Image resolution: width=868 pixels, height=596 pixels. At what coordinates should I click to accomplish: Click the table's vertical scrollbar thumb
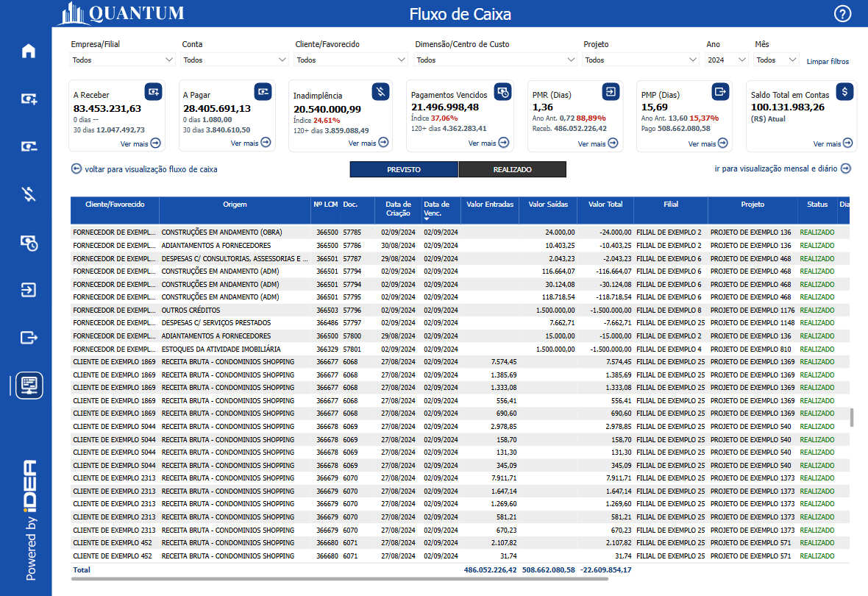852,417
